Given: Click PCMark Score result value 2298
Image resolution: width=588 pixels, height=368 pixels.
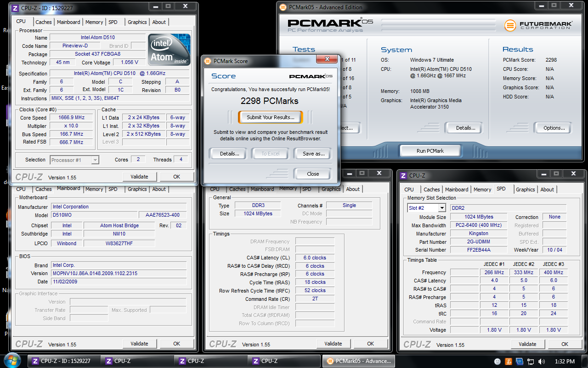Looking at the screenshot, I should pyautogui.click(x=551, y=60).
